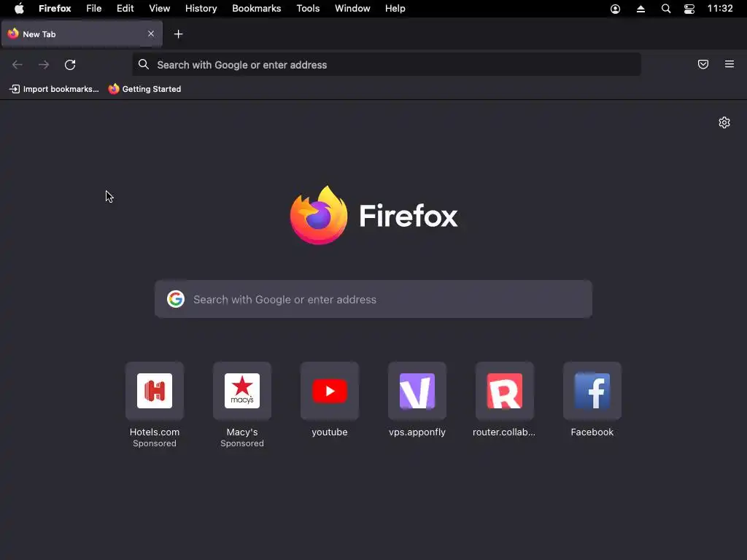747x560 pixels.
Task: Open the Hotels.com sponsored shortcut
Action: click(155, 404)
